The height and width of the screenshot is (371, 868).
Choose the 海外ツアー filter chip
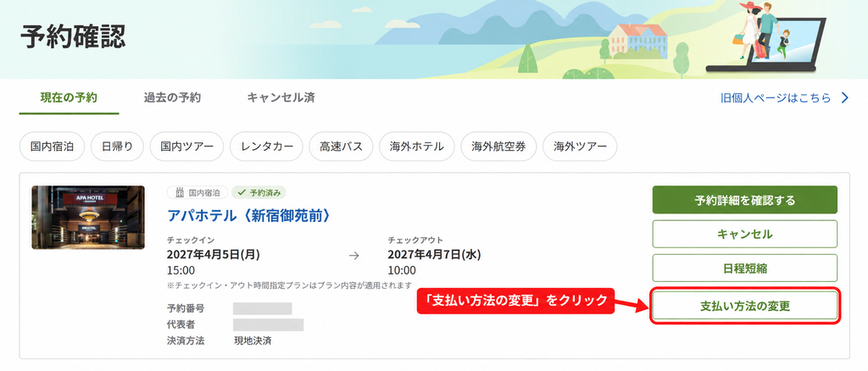(x=580, y=147)
